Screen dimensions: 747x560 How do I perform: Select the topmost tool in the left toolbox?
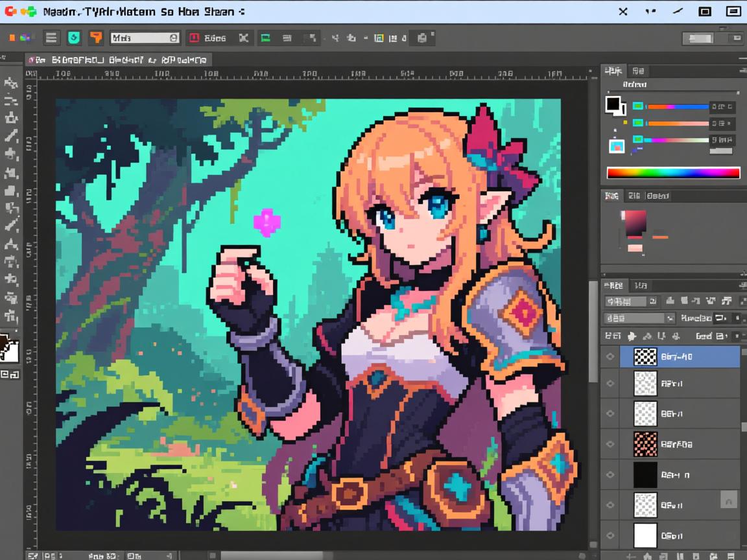[11, 83]
